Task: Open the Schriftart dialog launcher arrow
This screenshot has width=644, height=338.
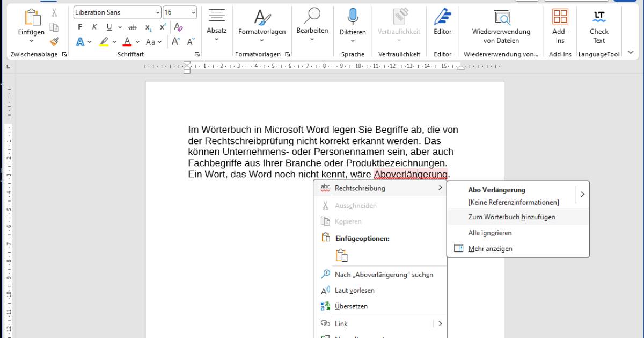Action: (197, 54)
